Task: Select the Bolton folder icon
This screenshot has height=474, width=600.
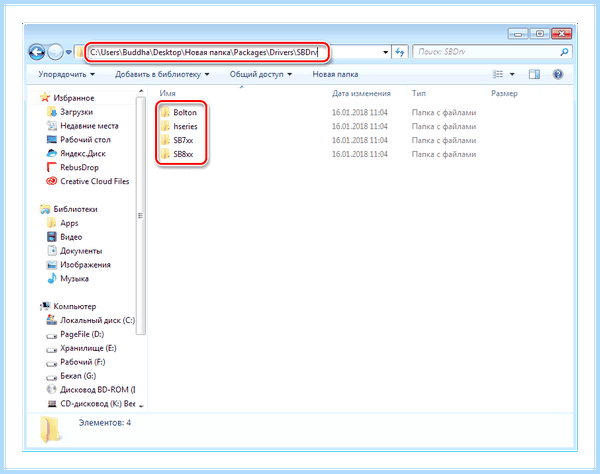Action: coord(165,112)
